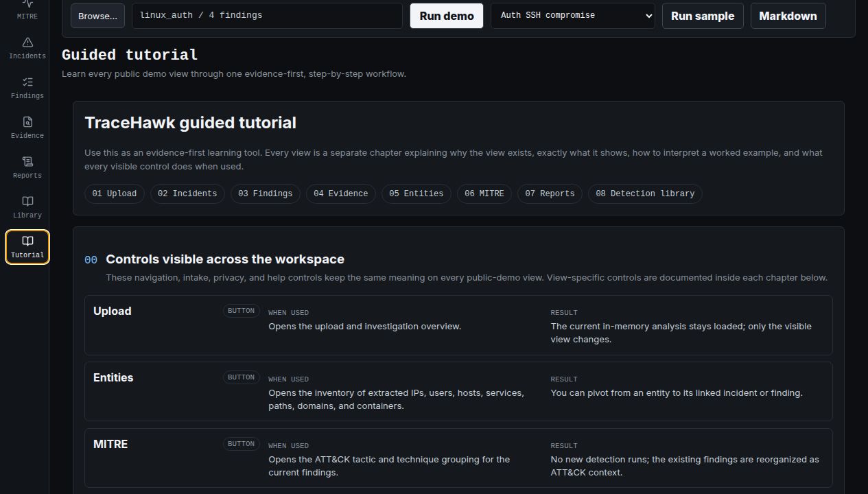Click the Markdown export button
The width and height of the screenshot is (868, 494).
click(788, 16)
